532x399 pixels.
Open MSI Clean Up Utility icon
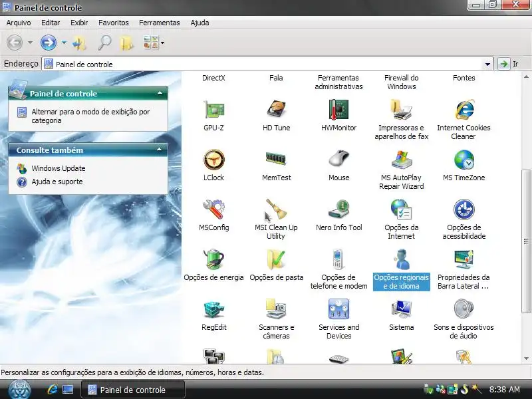point(276,209)
